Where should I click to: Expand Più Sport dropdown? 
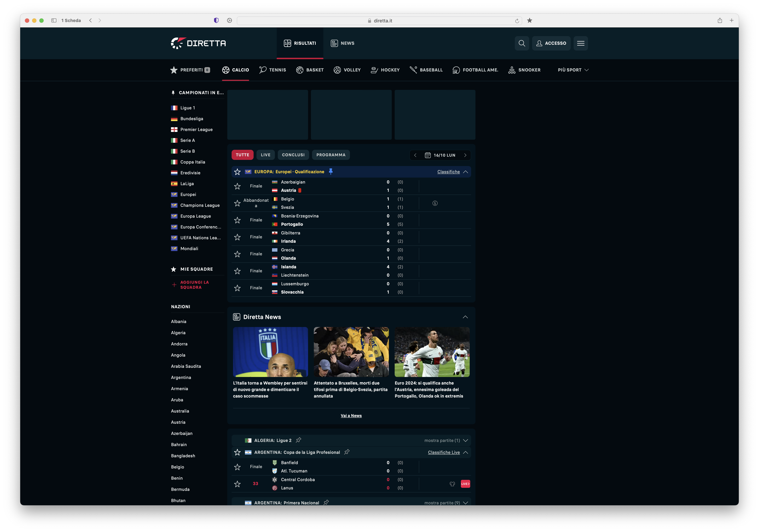tap(573, 70)
